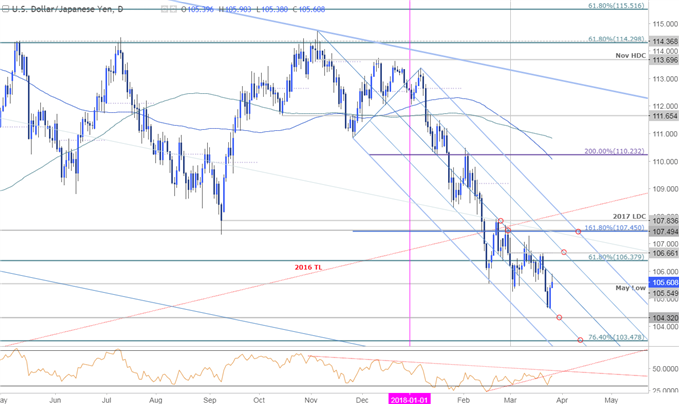Click the 111.654 price axis tag
The width and height of the screenshot is (679, 404).
point(663,116)
